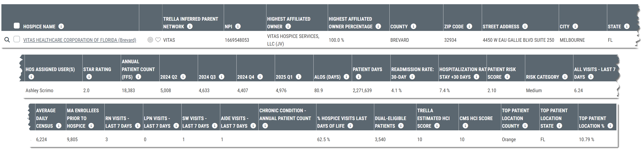Open Average Daily Census info icon
The height and width of the screenshot is (152, 644).
point(59,126)
